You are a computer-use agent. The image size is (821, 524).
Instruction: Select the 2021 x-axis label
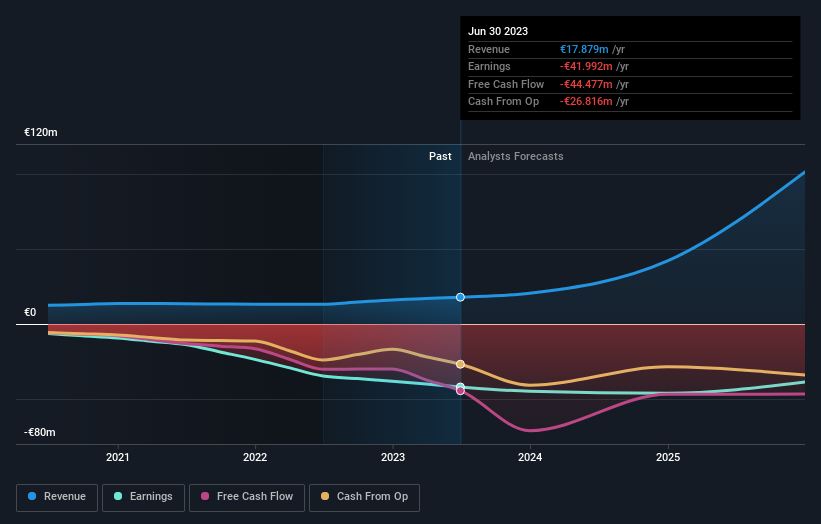118,457
